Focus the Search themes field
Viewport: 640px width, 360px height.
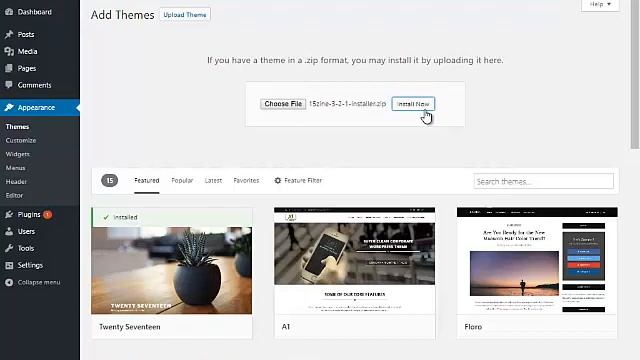(543, 181)
